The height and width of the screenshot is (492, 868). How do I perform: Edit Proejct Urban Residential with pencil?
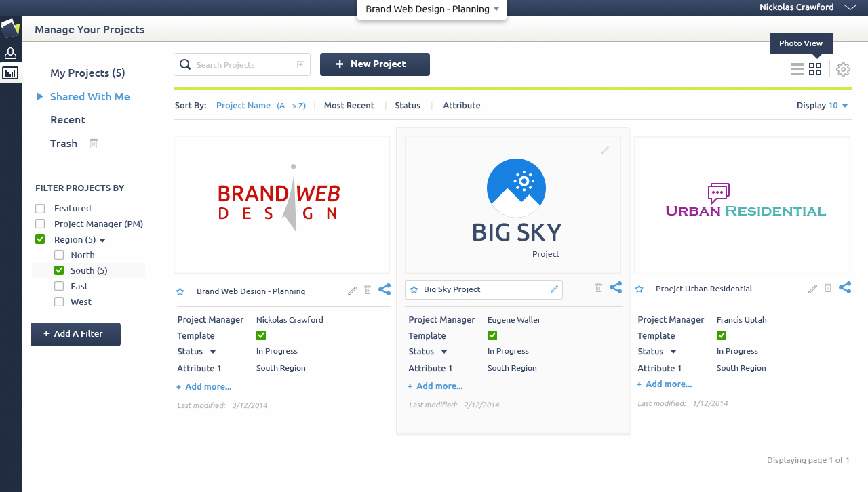812,289
